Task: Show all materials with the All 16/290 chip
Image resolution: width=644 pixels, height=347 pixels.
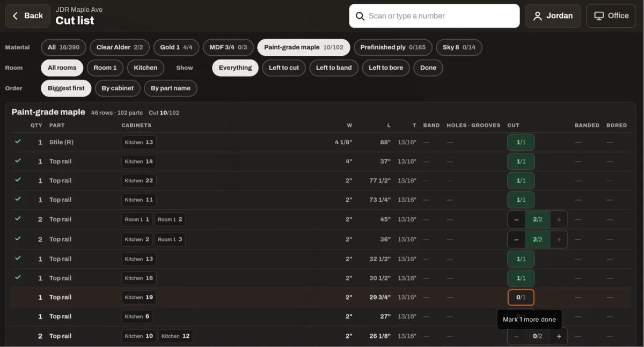Action: click(x=63, y=47)
